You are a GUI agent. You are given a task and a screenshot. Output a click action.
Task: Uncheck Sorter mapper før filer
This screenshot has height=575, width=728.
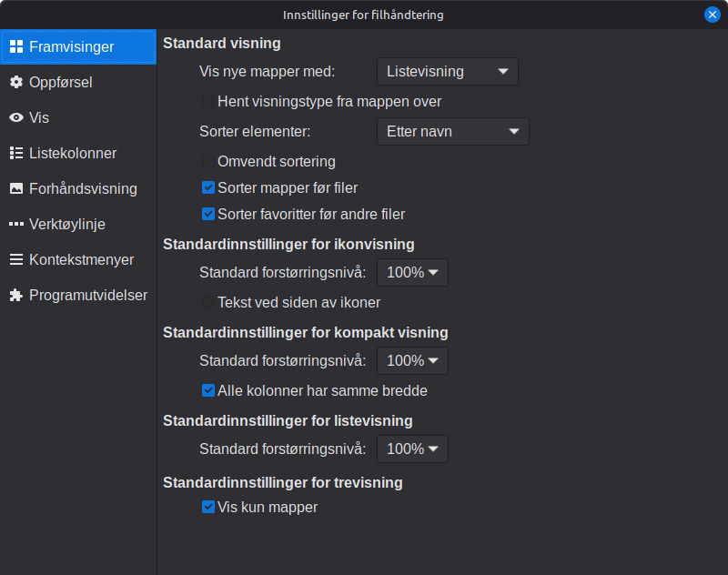[208, 187]
